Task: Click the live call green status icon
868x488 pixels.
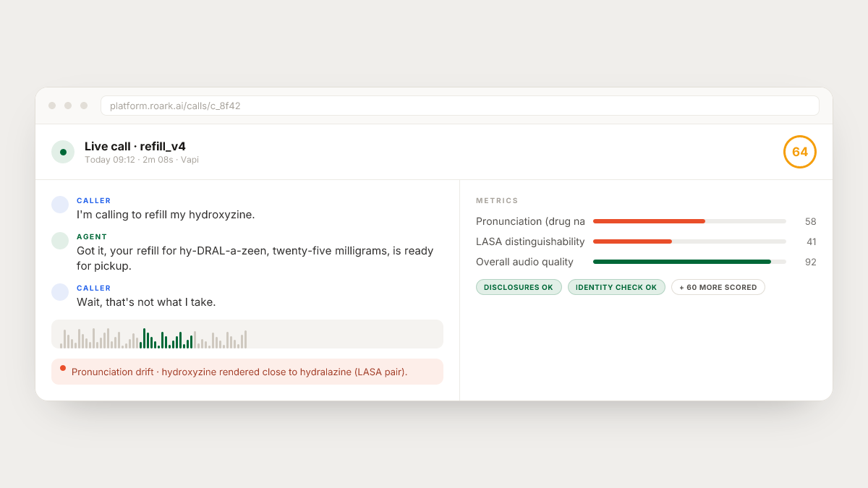Action: [63, 152]
